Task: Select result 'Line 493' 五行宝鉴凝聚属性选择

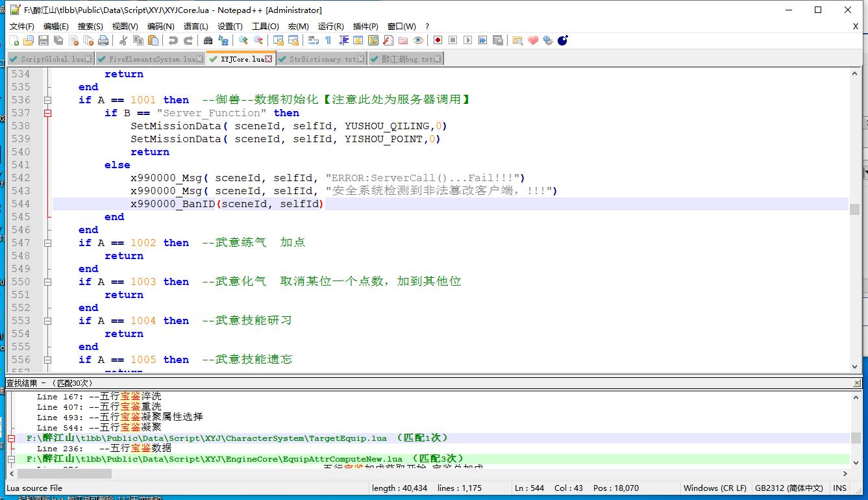Action: tap(119, 417)
